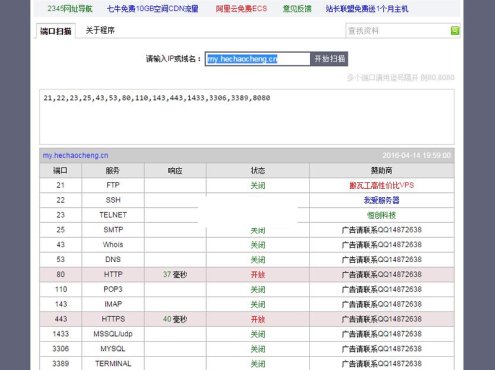Open the 七牛免费10GB空间CDN流量 link
The image size is (495, 370).
pyautogui.click(x=152, y=9)
